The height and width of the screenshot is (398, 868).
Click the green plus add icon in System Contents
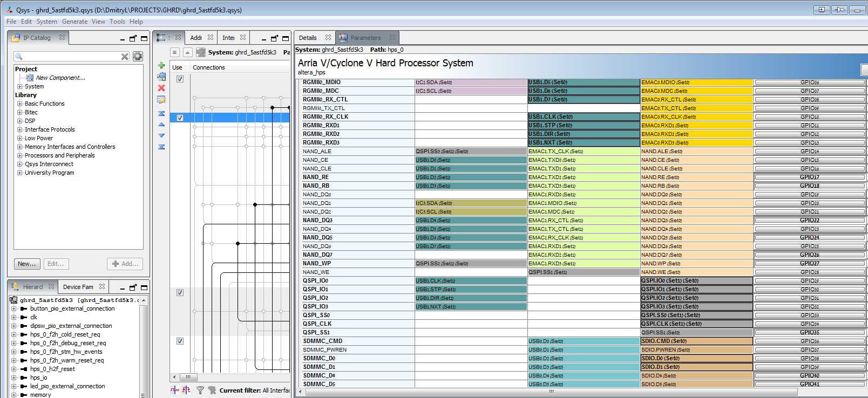tap(161, 65)
